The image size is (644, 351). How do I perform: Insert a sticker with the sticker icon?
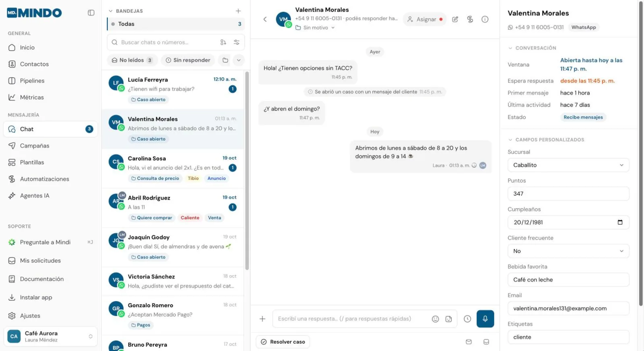click(448, 319)
